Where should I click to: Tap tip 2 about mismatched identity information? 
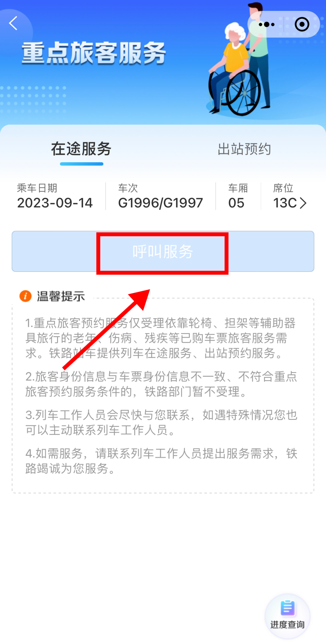point(161,384)
